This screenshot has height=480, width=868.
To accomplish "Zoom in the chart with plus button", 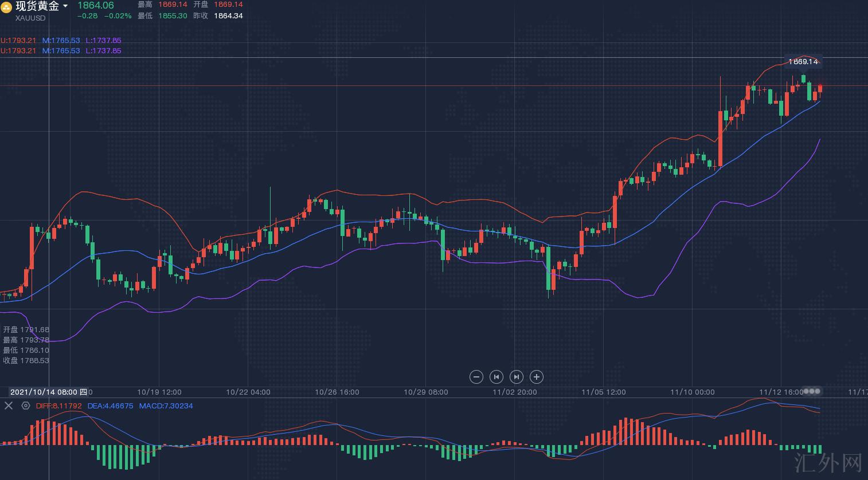I will [x=537, y=377].
